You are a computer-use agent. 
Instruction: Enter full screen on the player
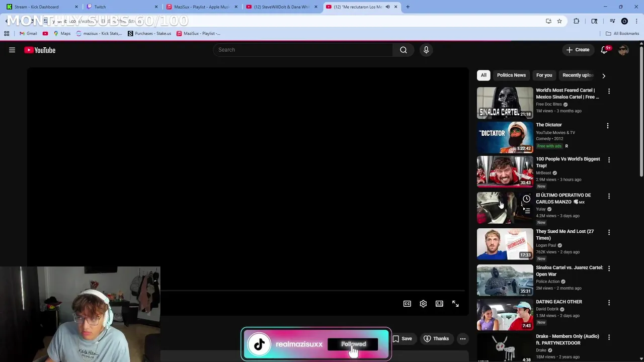click(x=455, y=304)
